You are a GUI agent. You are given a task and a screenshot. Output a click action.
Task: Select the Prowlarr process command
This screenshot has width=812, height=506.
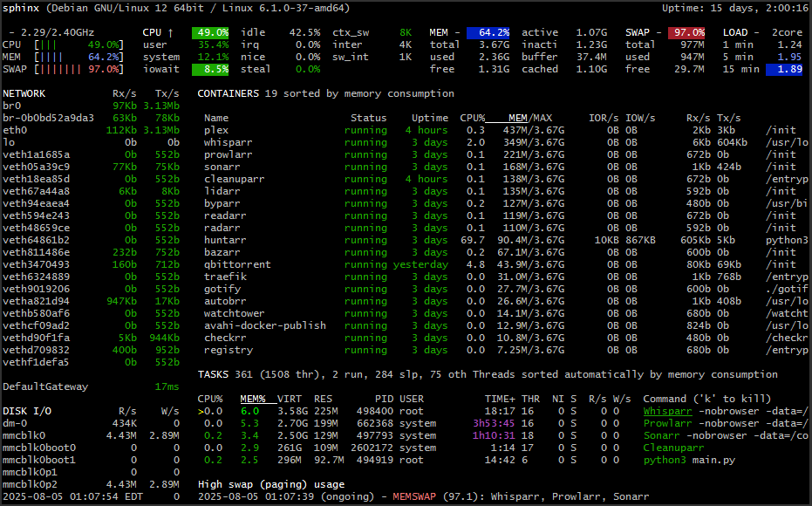coord(726,423)
